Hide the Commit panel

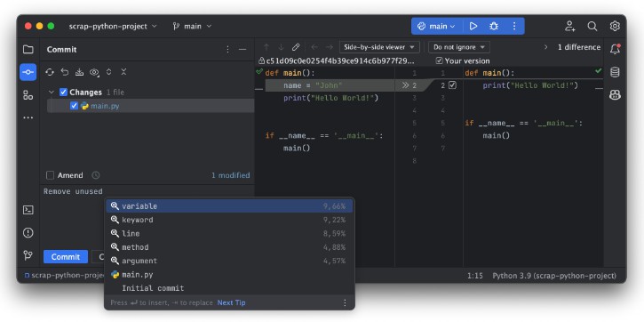242,49
